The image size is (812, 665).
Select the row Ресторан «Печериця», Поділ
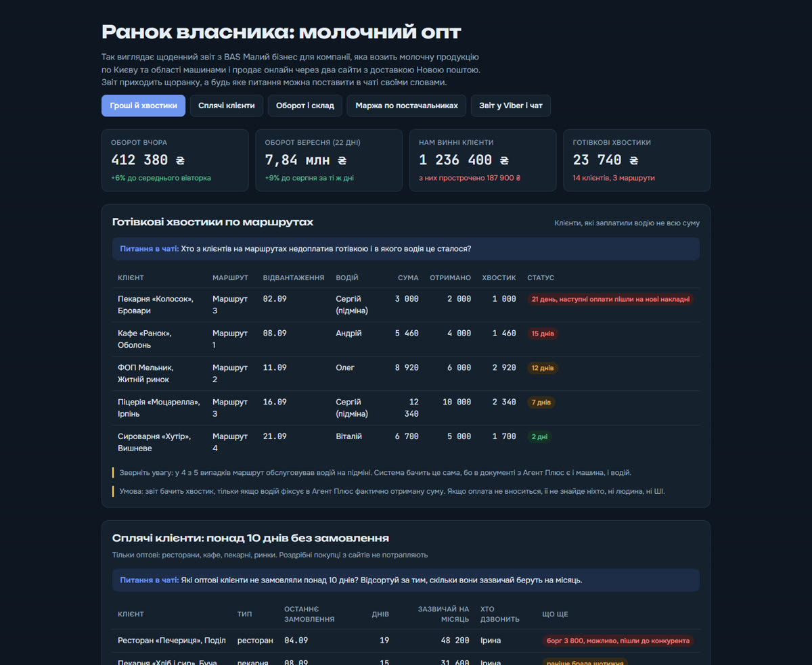(406, 641)
